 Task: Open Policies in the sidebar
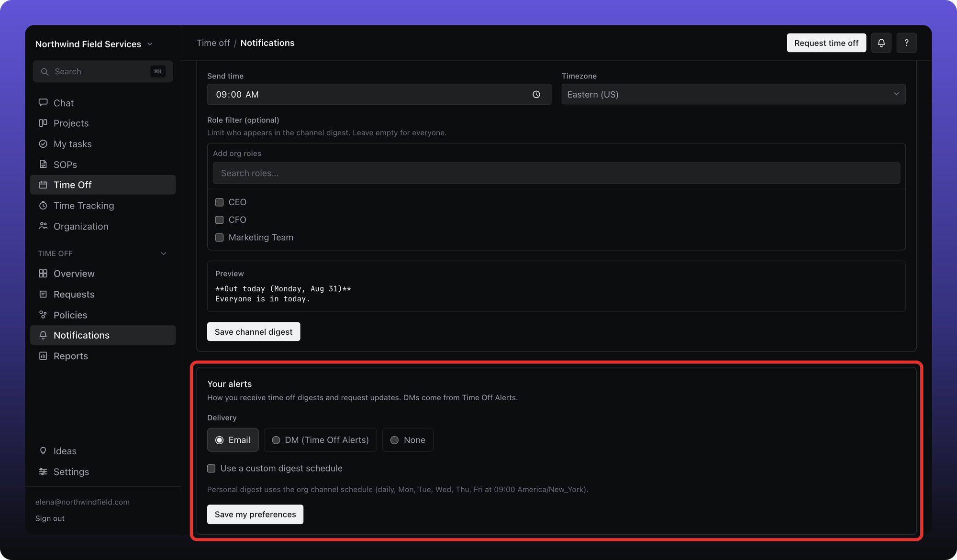click(103, 315)
